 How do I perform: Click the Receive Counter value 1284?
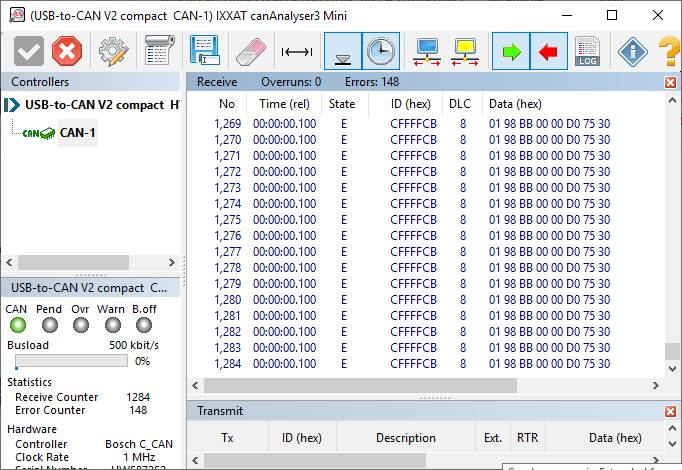[x=138, y=397]
